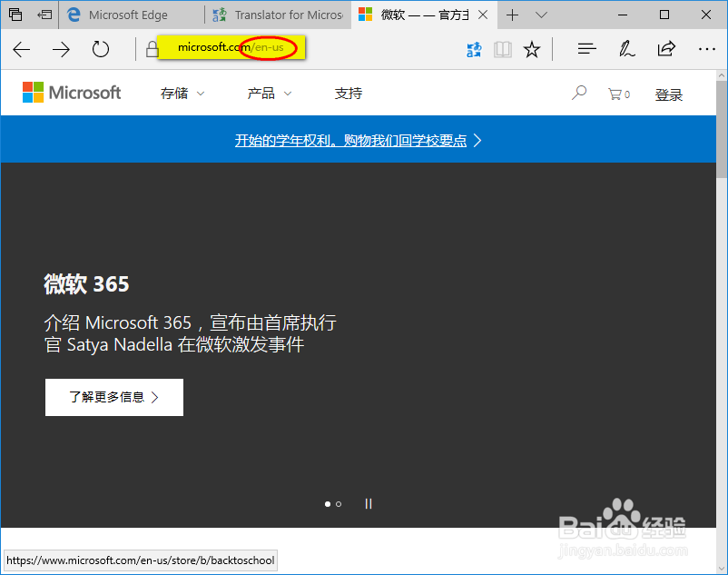
Task: Show tabs you've set aside
Action: (15, 15)
